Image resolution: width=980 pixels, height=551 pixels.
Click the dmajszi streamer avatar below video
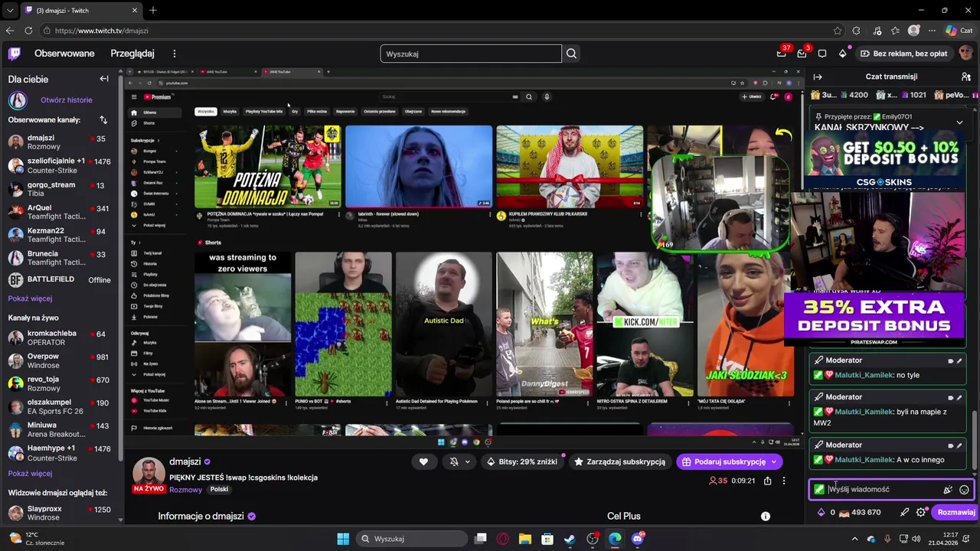click(149, 473)
